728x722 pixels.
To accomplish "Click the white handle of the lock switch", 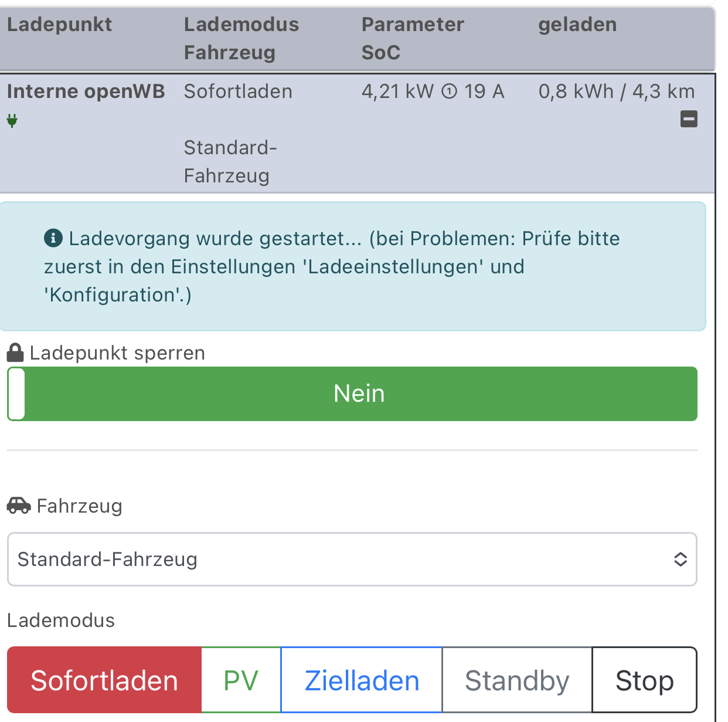I will click(16, 394).
